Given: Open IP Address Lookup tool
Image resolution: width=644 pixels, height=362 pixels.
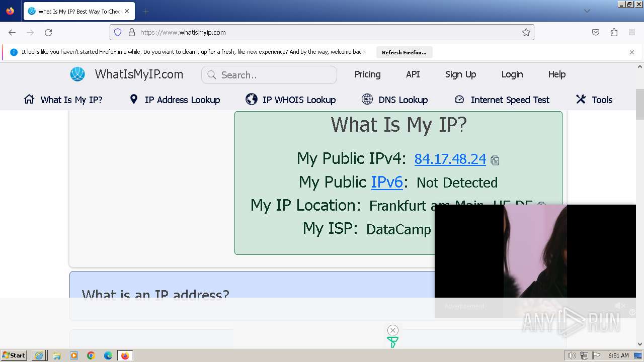Looking at the screenshot, I should (175, 100).
